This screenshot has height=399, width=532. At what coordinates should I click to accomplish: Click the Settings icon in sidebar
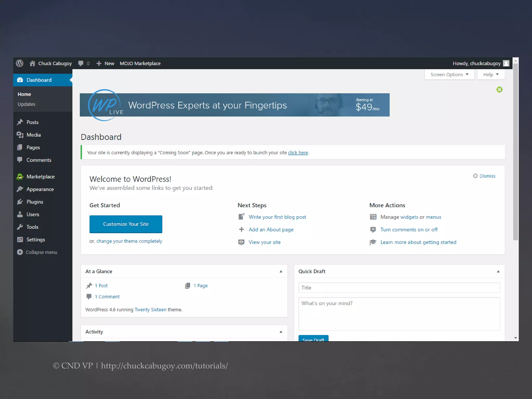pyautogui.click(x=20, y=240)
